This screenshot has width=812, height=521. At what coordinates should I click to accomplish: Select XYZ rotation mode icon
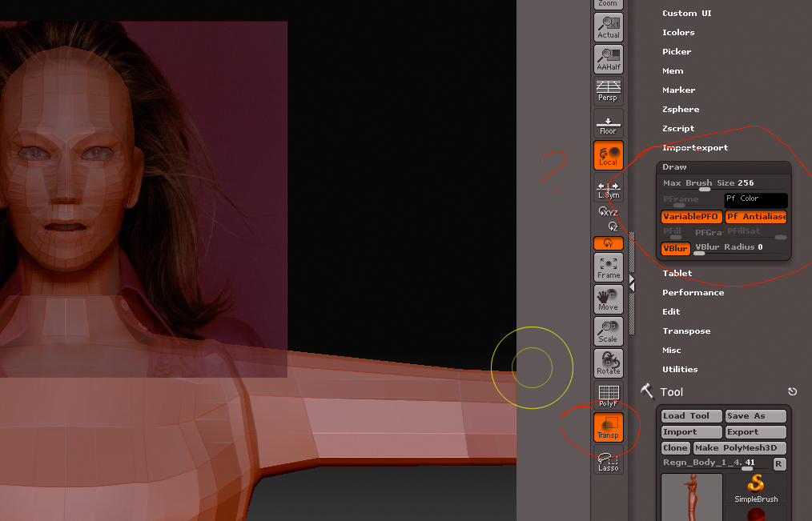609,211
